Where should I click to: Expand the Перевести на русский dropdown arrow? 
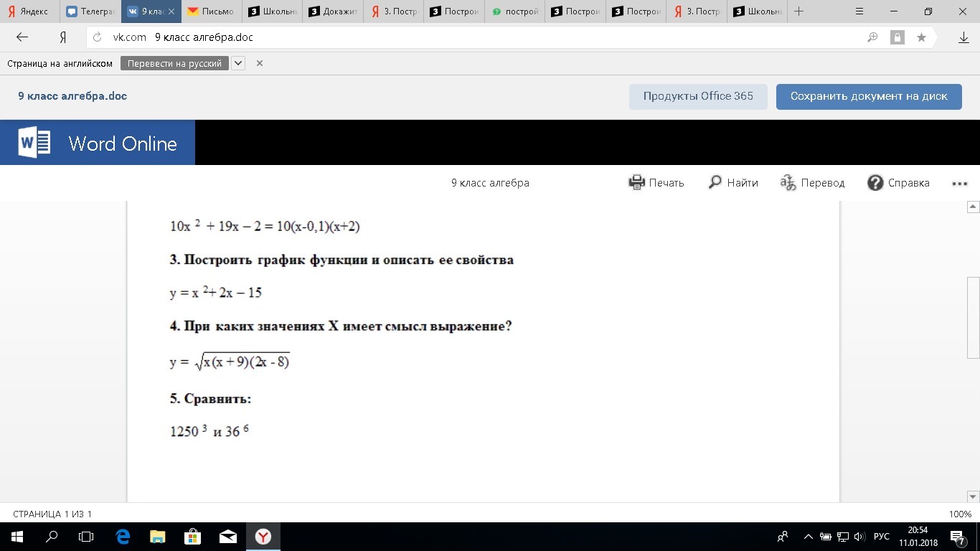coord(238,63)
